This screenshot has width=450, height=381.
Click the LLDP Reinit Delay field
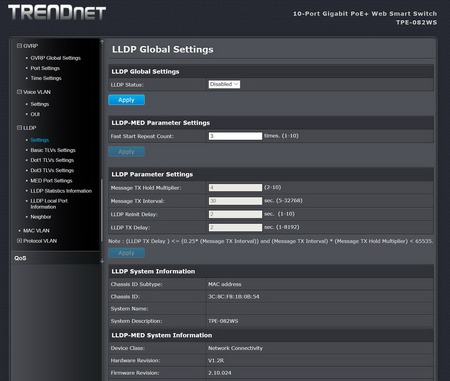tap(235, 214)
